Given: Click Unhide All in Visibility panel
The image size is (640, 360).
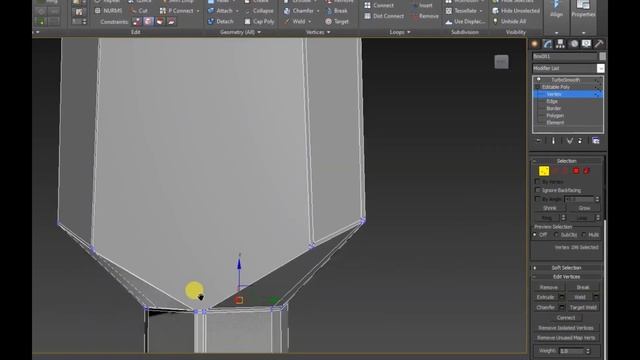Looking at the screenshot, I should pos(509,21).
